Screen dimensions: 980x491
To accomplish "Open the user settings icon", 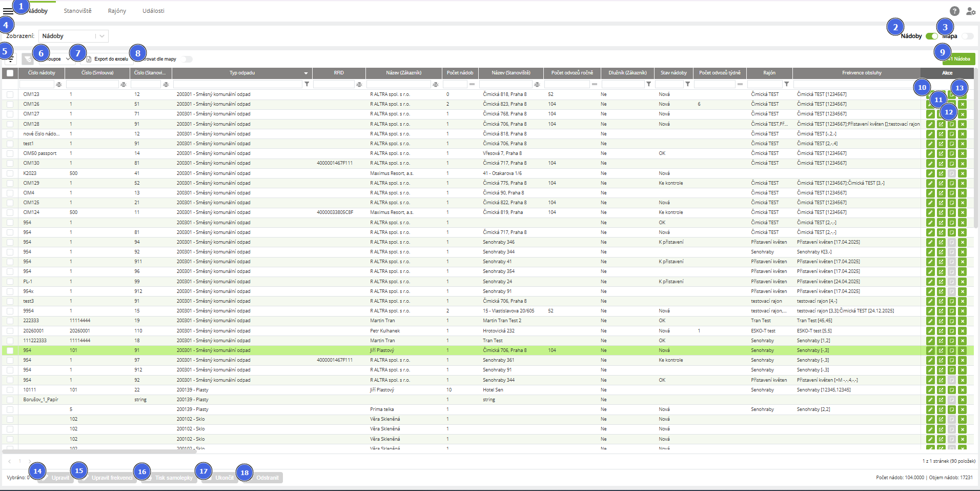I will pyautogui.click(x=970, y=11).
